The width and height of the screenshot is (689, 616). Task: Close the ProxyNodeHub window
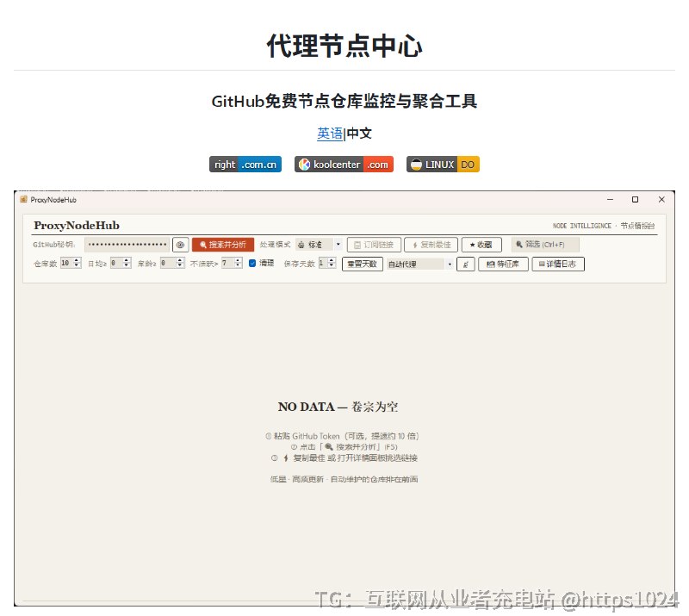661,200
